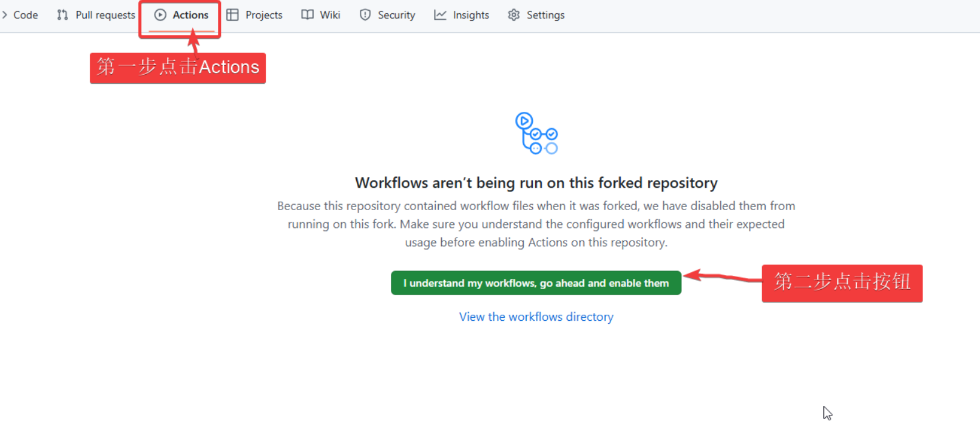Follow View the workflows directory link
This screenshot has height=438, width=980.
click(536, 317)
